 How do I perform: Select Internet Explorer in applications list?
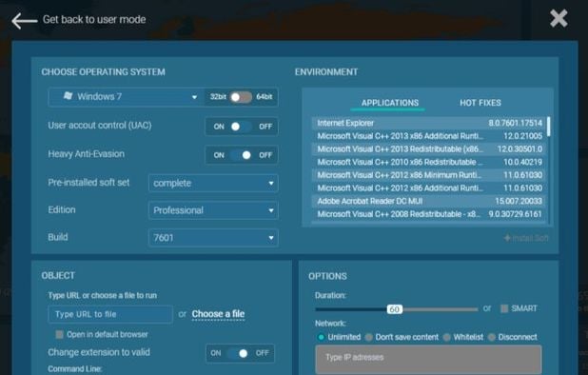coord(428,123)
